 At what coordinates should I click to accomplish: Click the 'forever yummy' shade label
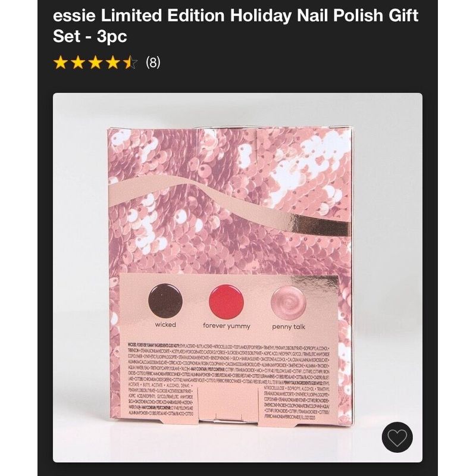click(227, 325)
